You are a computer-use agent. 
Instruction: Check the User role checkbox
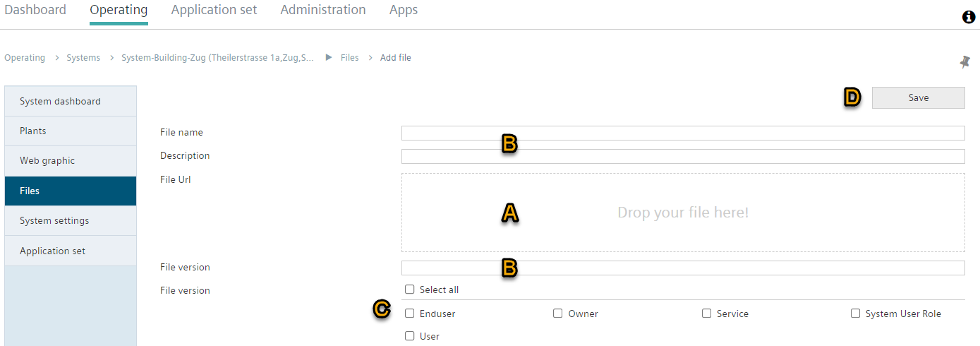point(410,336)
